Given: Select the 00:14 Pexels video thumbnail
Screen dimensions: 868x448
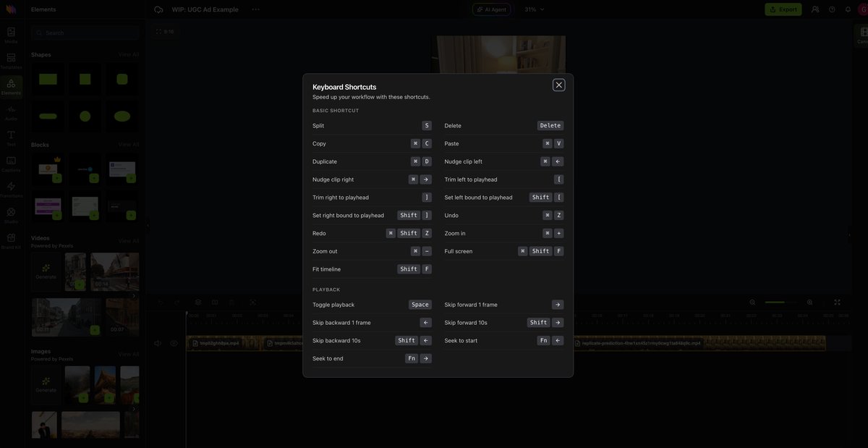Looking at the screenshot, I should [115, 271].
